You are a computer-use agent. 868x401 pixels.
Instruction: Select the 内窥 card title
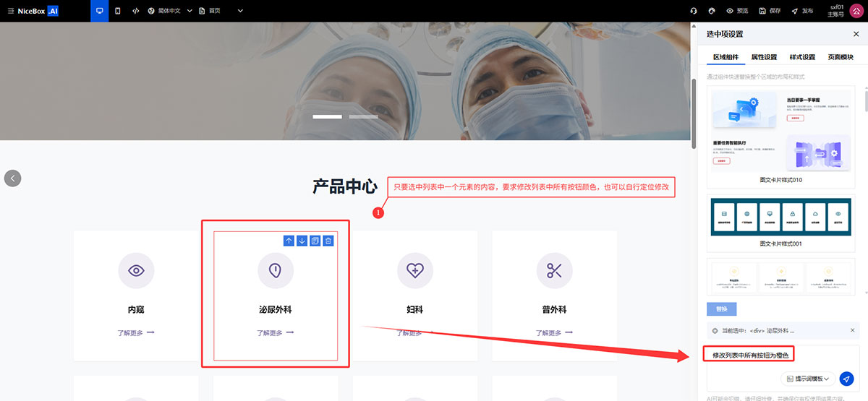(136, 309)
